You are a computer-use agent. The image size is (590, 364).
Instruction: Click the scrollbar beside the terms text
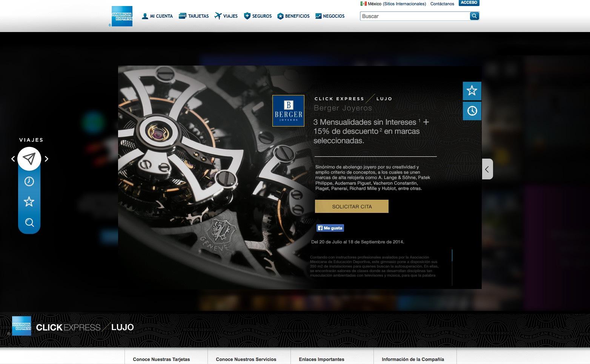click(x=452, y=267)
